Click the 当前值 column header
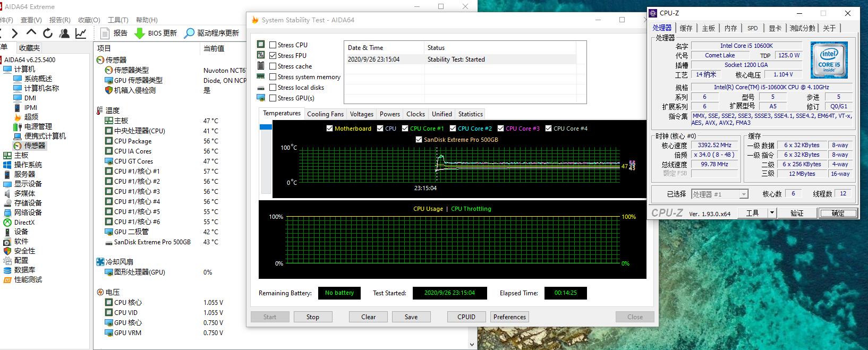This screenshot has width=868, height=350. pyautogui.click(x=214, y=48)
